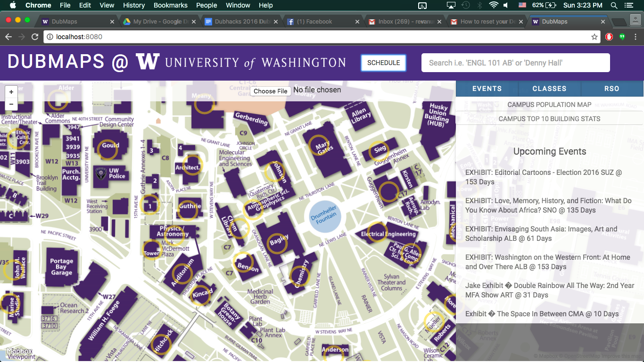644x362 pixels.
Task: Expand CAMPUS POPULATION MAP section
Action: pyautogui.click(x=549, y=105)
